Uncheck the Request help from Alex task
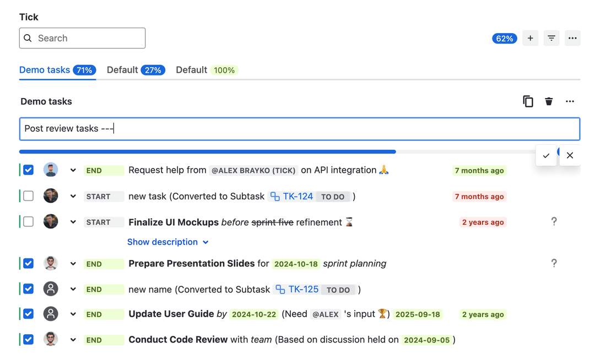The width and height of the screenshot is (595, 364). 29,170
